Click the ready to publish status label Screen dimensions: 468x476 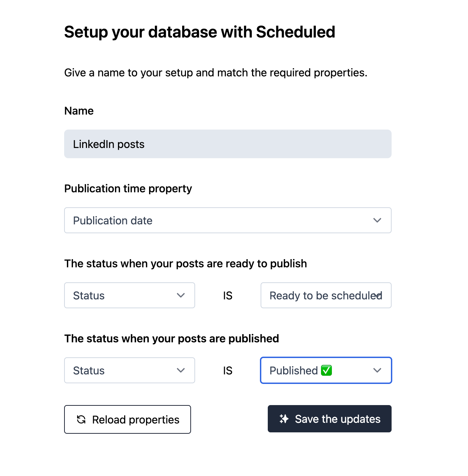click(x=186, y=264)
